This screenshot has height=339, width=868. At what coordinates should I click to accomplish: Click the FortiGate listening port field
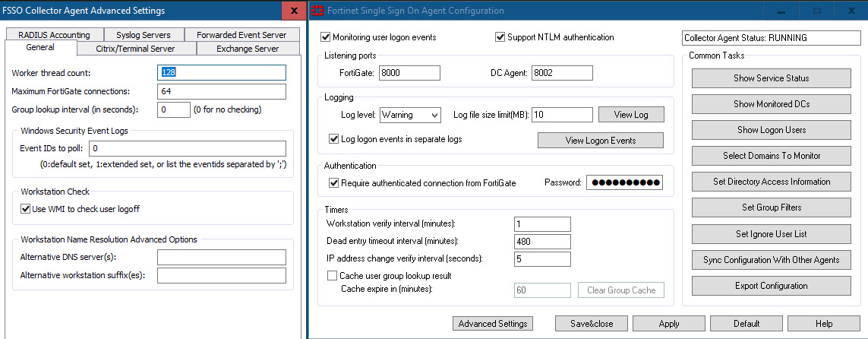point(409,73)
